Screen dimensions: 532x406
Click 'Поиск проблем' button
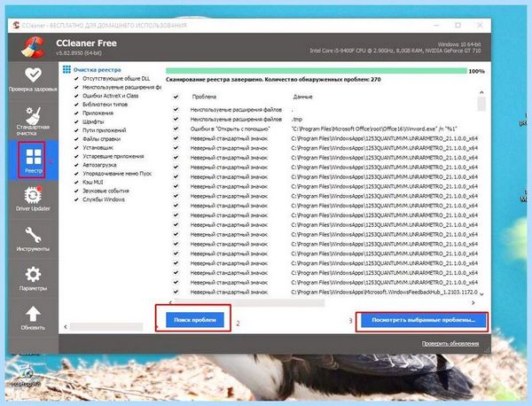(x=195, y=320)
